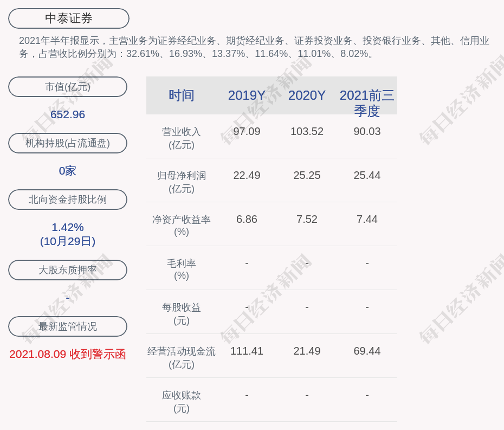The width and height of the screenshot is (504, 430).
Task: Select the 最新监管情况 label pill
Action: (x=68, y=326)
